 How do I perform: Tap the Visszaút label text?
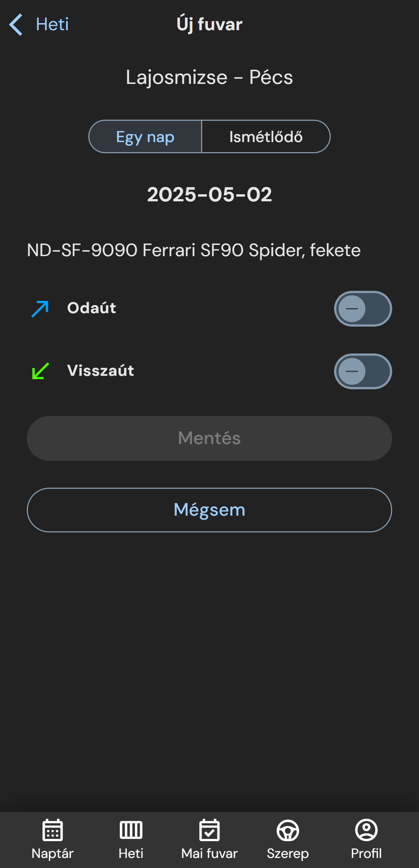pyautogui.click(x=101, y=371)
